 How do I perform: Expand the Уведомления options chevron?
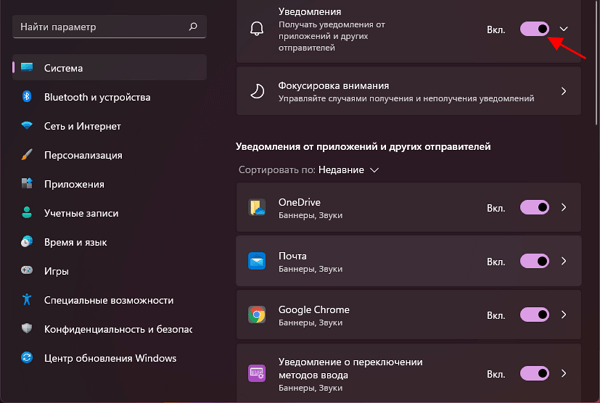click(564, 29)
